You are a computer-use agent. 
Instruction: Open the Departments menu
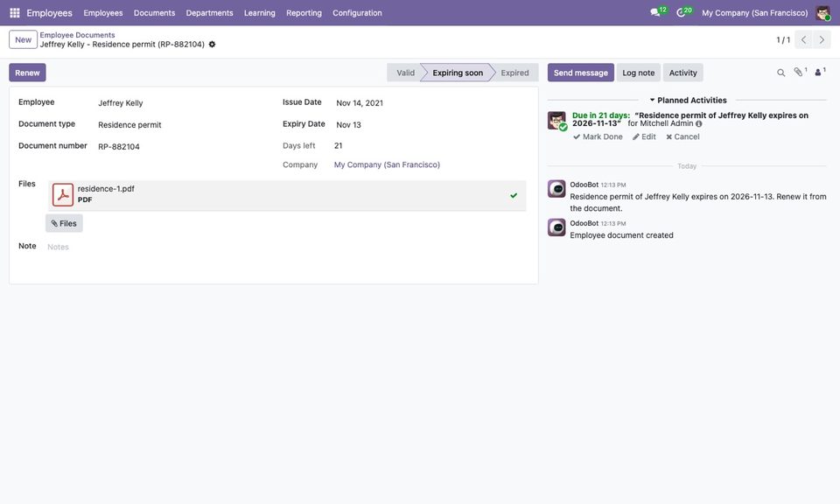[209, 13]
